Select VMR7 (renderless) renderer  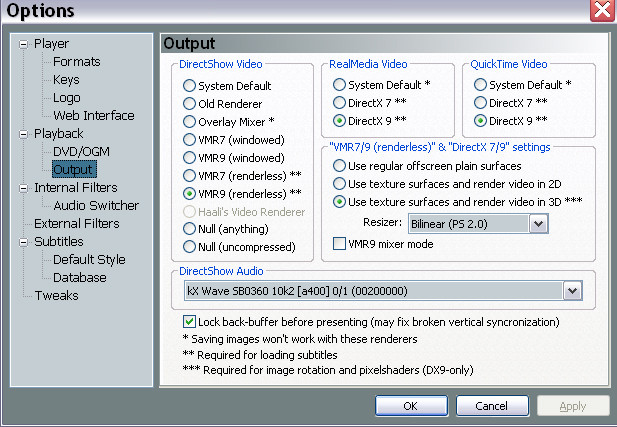242,176
